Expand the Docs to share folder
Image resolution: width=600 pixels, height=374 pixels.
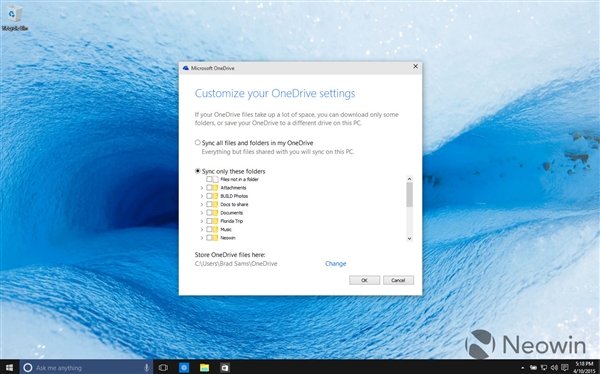(x=202, y=204)
